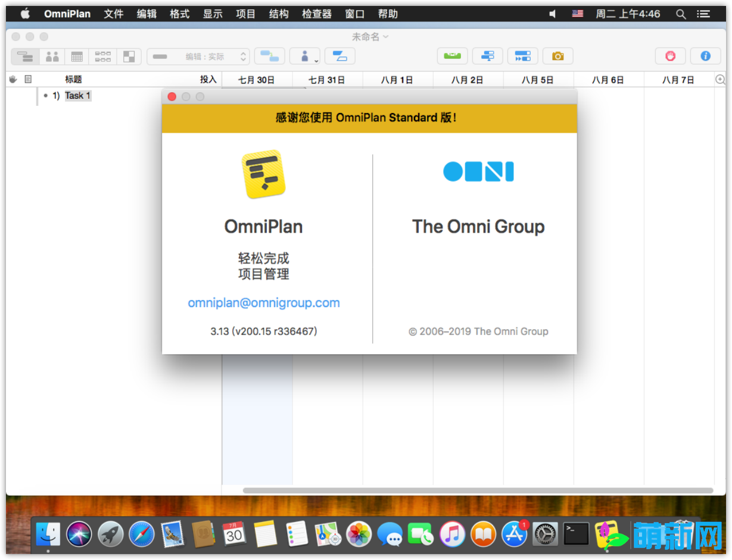The width and height of the screenshot is (732, 560).
Task: Open the OmniPlan application menu
Action: [67, 14]
